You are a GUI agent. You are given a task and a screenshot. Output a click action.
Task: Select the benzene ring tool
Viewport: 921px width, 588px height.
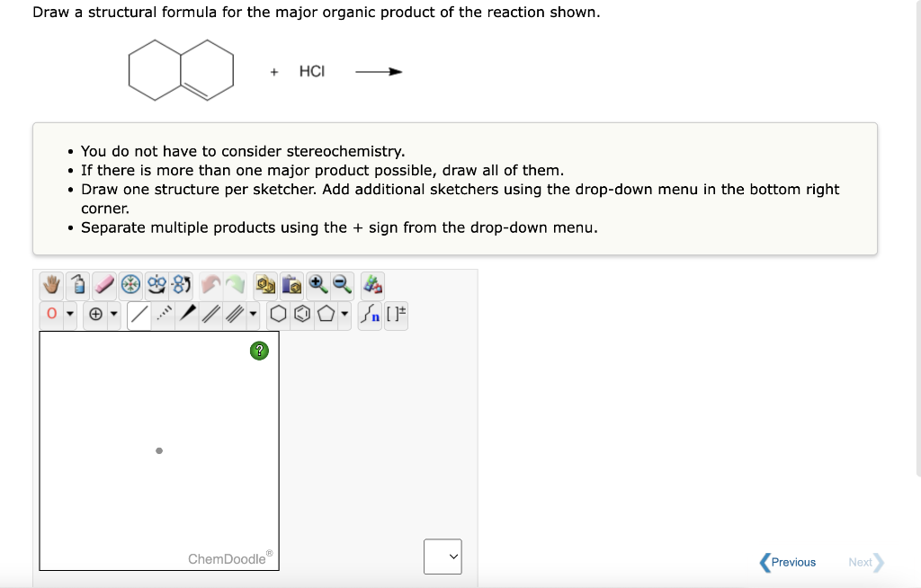pos(302,315)
